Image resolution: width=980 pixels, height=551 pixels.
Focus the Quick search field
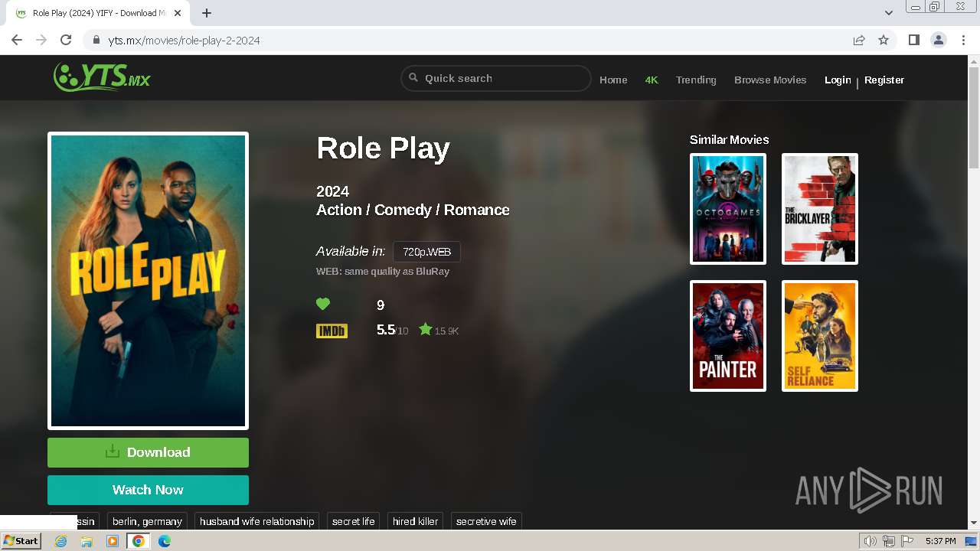(x=496, y=78)
